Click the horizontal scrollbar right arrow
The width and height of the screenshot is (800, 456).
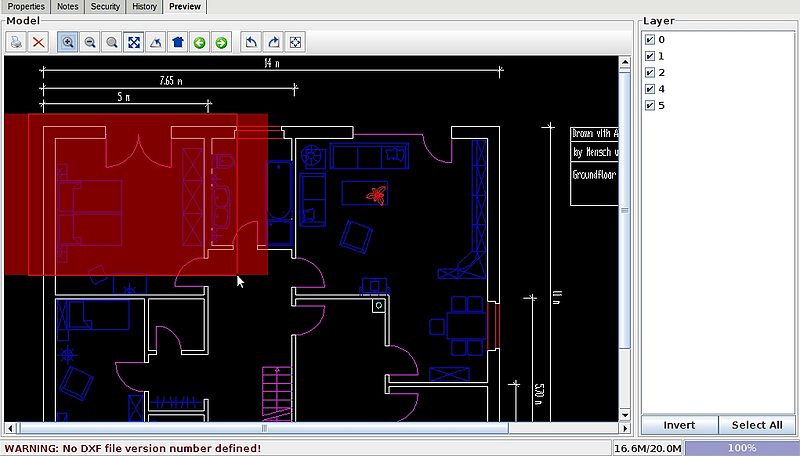point(625,428)
